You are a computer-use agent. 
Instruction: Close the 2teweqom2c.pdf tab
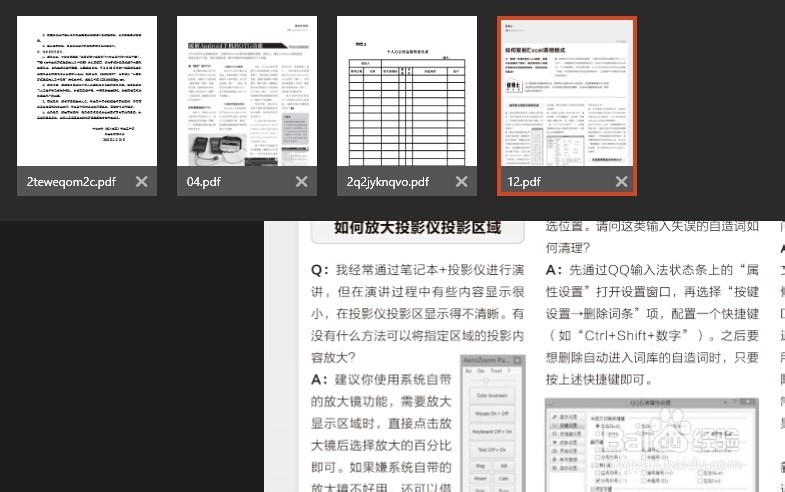pyautogui.click(x=142, y=182)
